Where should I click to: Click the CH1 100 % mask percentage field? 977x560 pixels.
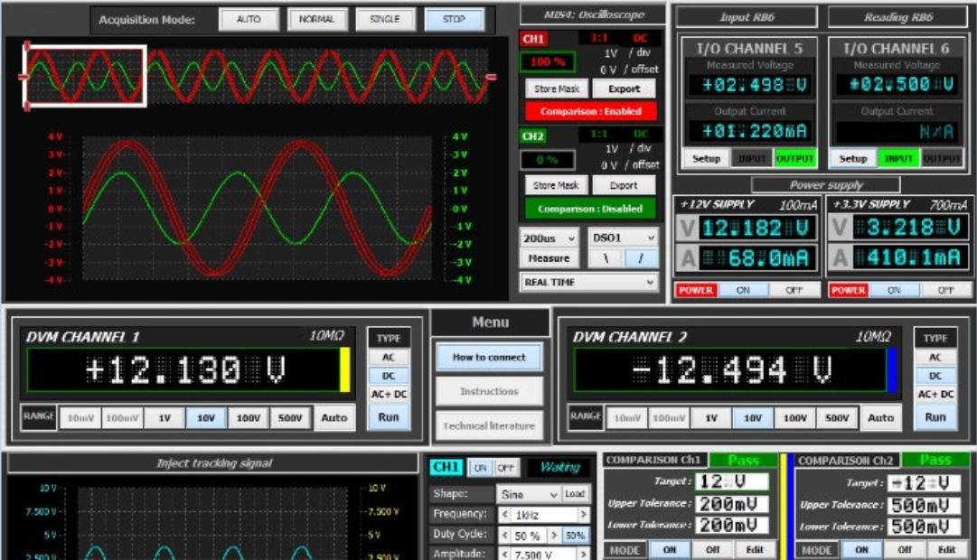(548, 62)
